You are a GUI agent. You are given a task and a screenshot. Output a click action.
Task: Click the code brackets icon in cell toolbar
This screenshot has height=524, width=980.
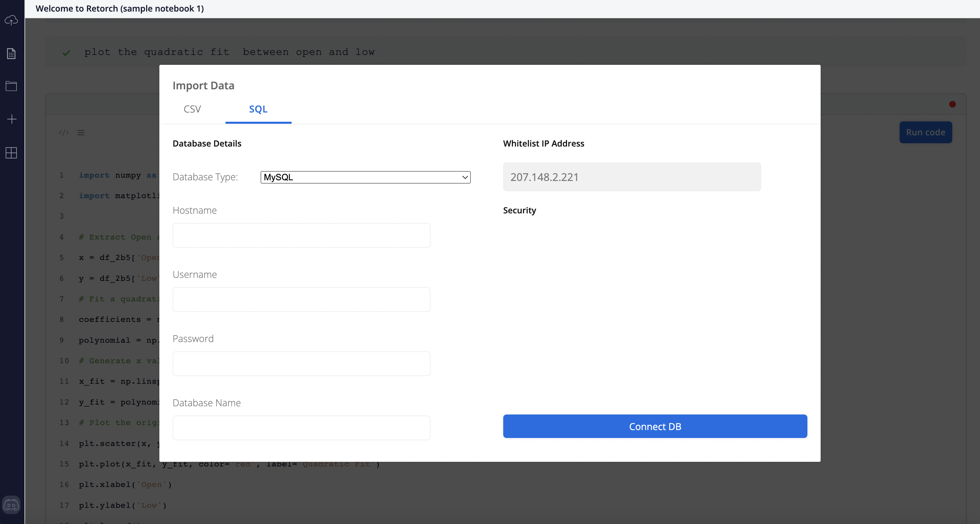pyautogui.click(x=64, y=132)
